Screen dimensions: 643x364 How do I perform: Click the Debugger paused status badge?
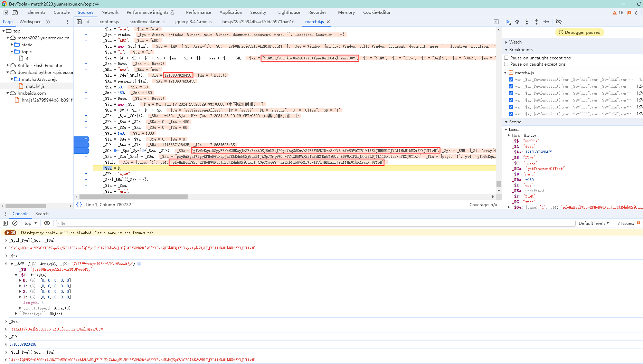pyautogui.click(x=580, y=32)
